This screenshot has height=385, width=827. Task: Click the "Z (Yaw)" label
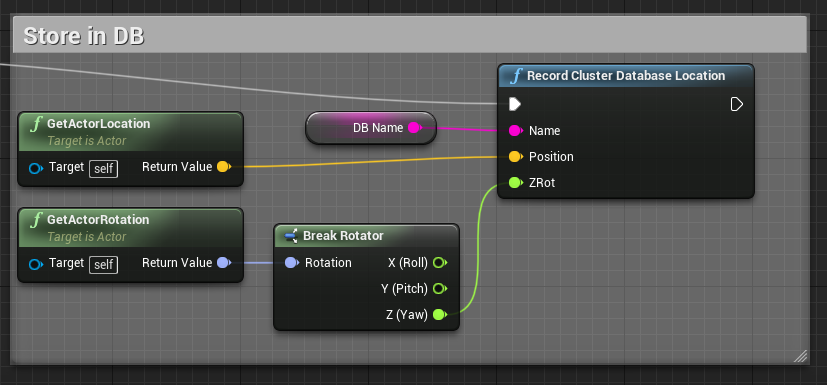407,315
